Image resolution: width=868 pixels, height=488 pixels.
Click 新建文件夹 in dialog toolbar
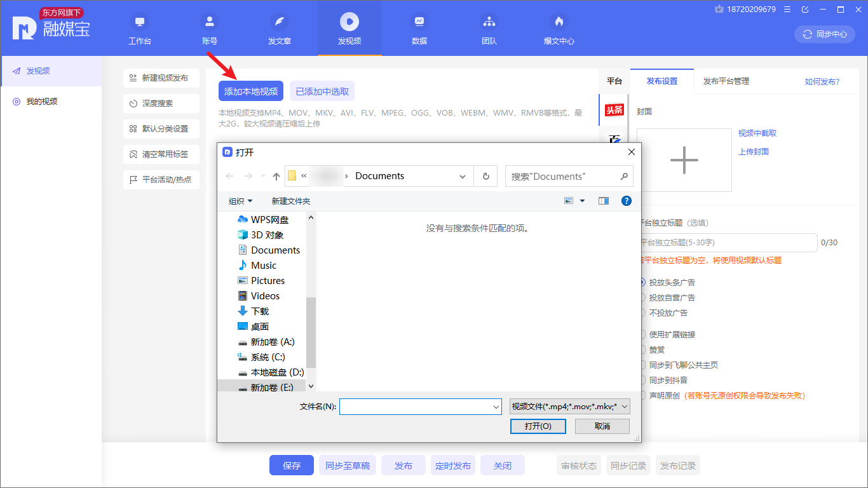tap(291, 201)
